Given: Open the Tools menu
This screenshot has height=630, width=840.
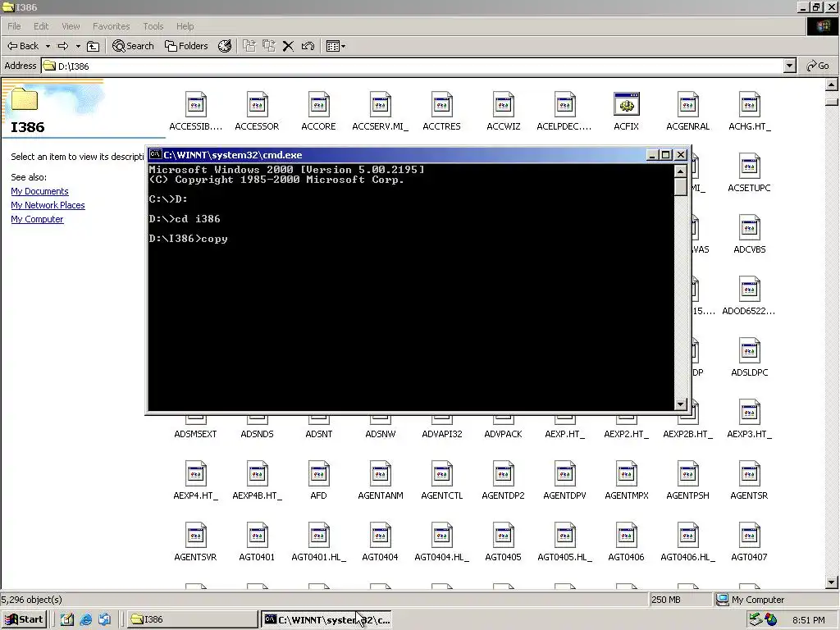Looking at the screenshot, I should (153, 26).
